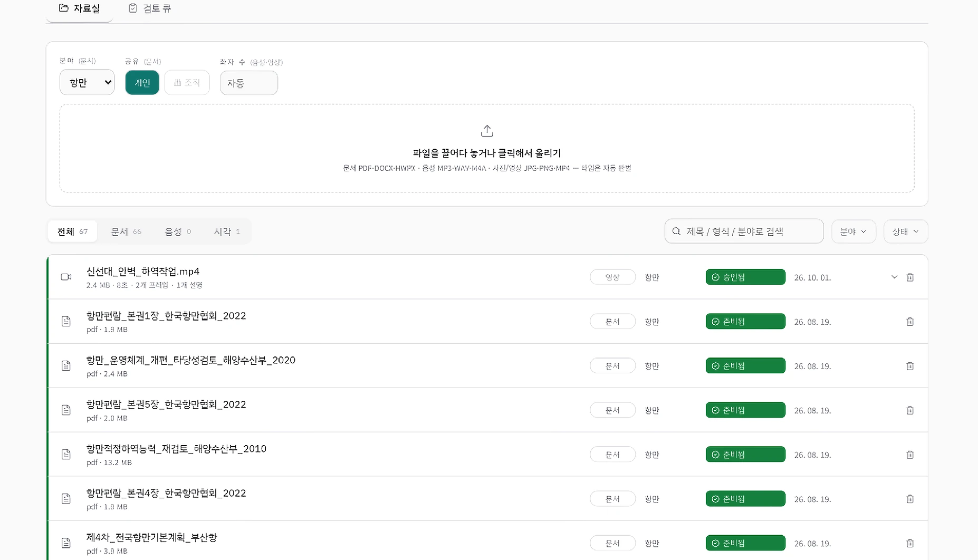Filter the list by 문서 66 tab
The width and height of the screenshot is (978, 560).
[x=127, y=231]
